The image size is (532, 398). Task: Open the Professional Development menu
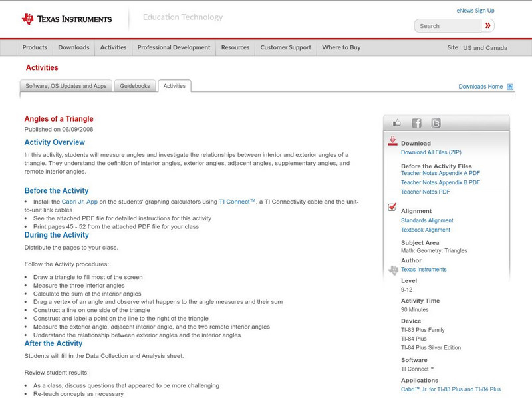[174, 47]
